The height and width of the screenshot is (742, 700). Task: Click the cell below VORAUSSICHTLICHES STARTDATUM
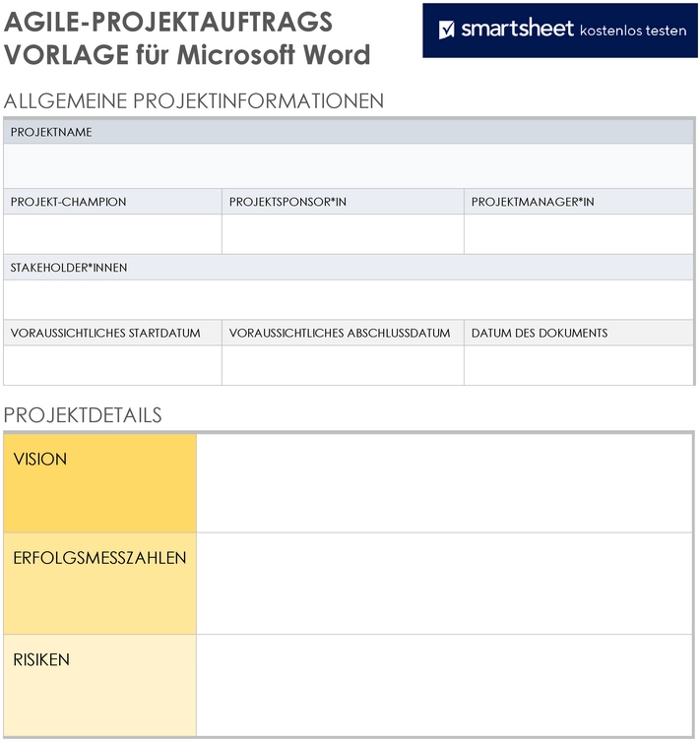click(x=112, y=365)
